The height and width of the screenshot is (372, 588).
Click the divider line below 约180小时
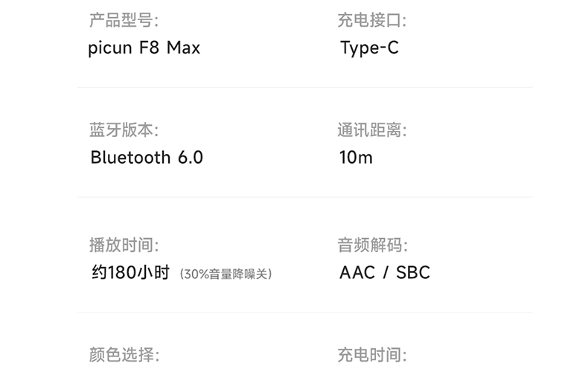pyautogui.click(x=305, y=312)
